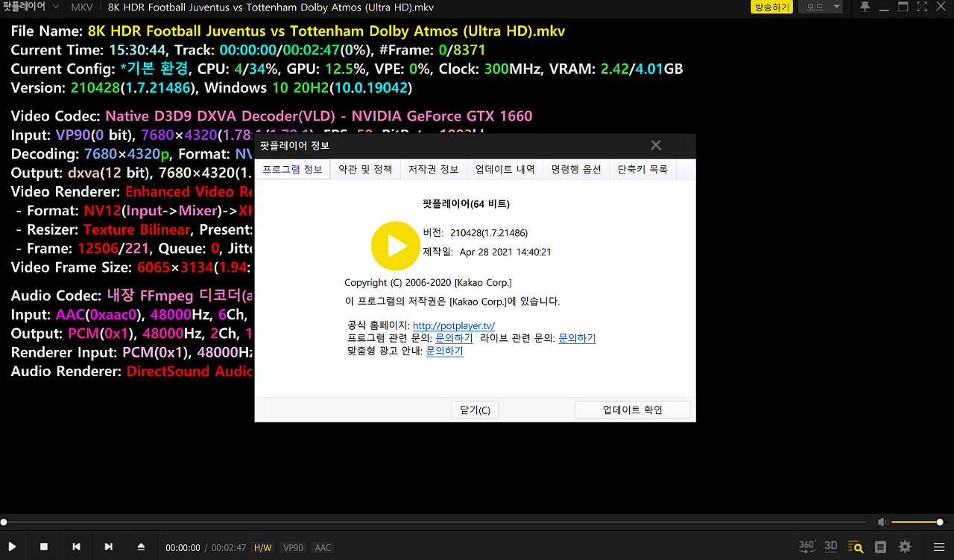Click 문의하기 link for 프로그램 관련 문의
954x560 pixels.
coord(454,338)
